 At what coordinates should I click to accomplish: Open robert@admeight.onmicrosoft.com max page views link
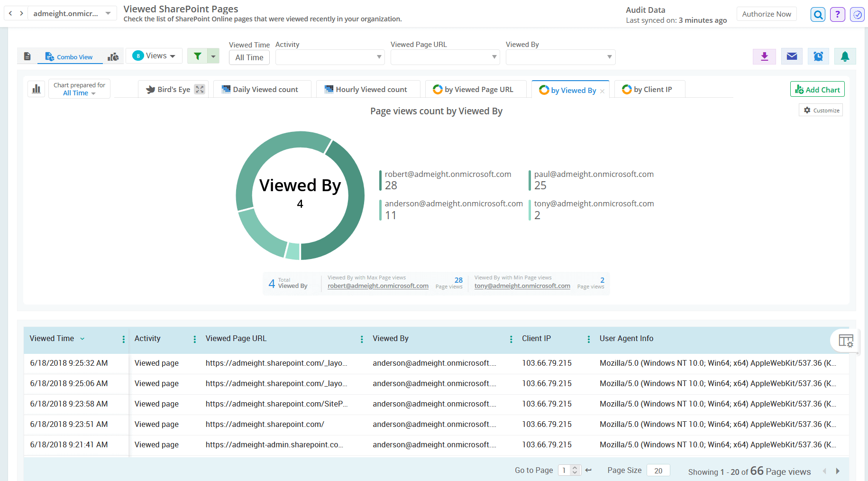coord(378,286)
